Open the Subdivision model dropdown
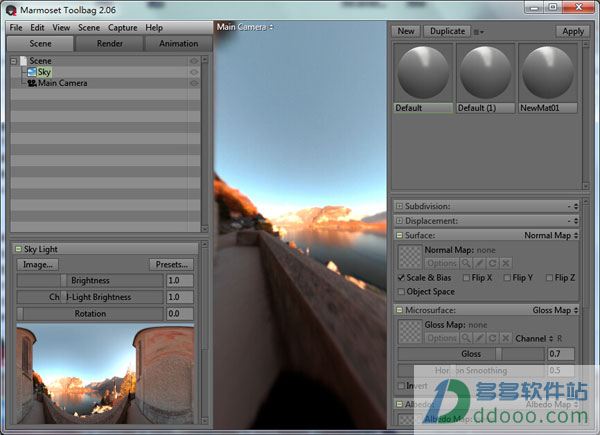This screenshot has height=435, width=600. click(573, 207)
